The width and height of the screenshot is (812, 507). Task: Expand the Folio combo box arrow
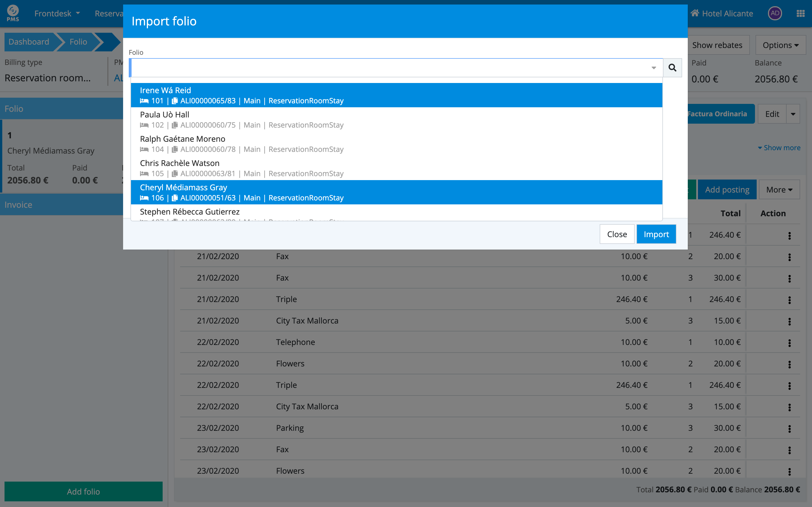pos(653,68)
